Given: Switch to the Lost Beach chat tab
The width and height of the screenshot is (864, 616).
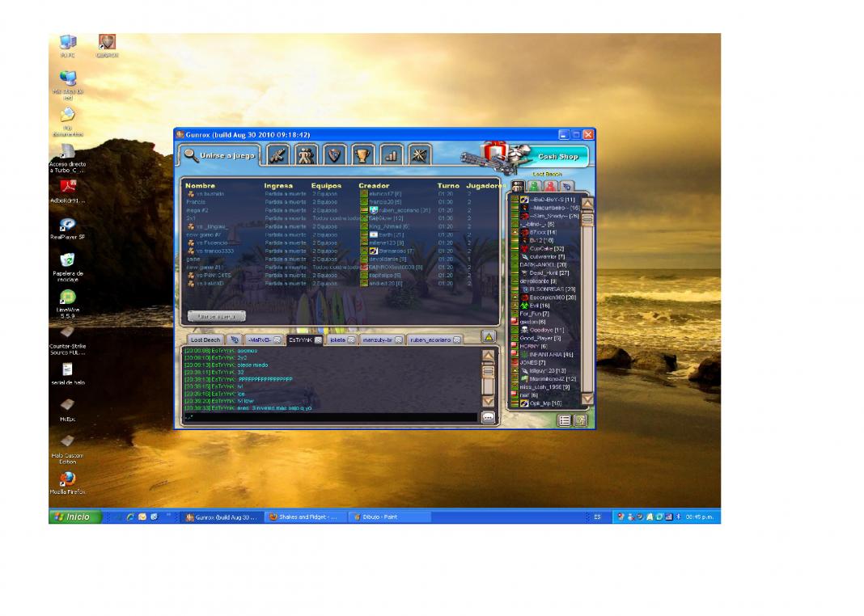Looking at the screenshot, I should coord(205,340).
